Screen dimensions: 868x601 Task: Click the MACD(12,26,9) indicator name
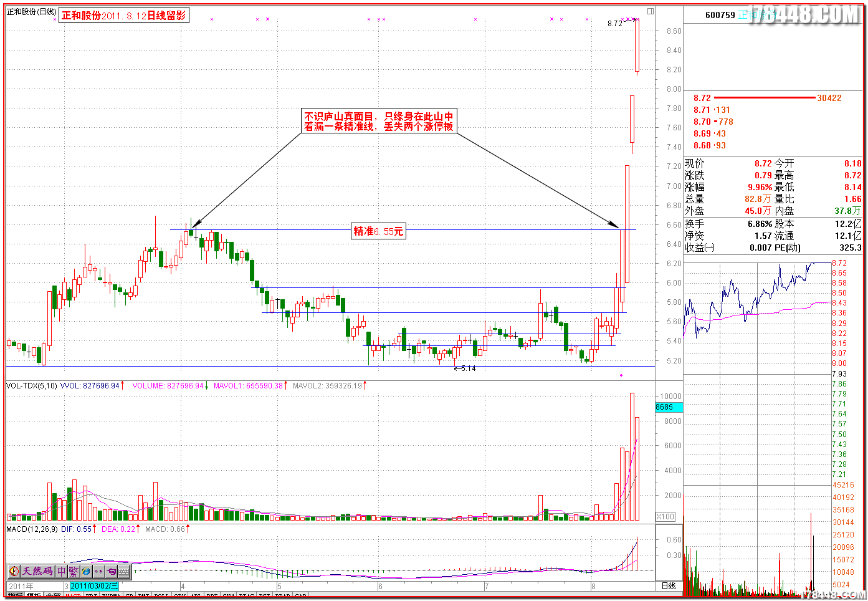pyautogui.click(x=32, y=529)
